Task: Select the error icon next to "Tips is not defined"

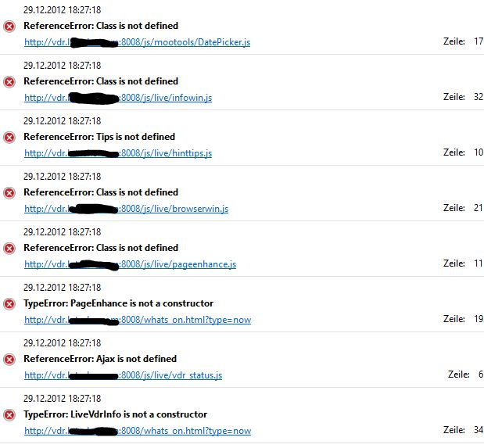Action: (x=9, y=138)
